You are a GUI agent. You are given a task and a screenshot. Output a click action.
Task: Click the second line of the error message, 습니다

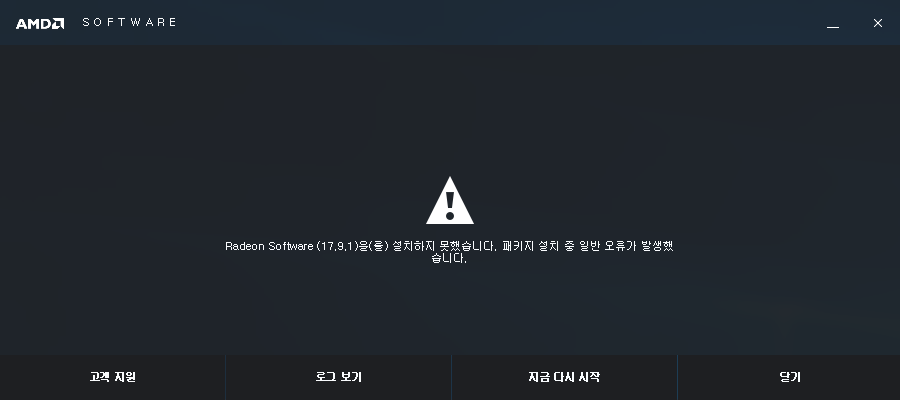(449, 259)
